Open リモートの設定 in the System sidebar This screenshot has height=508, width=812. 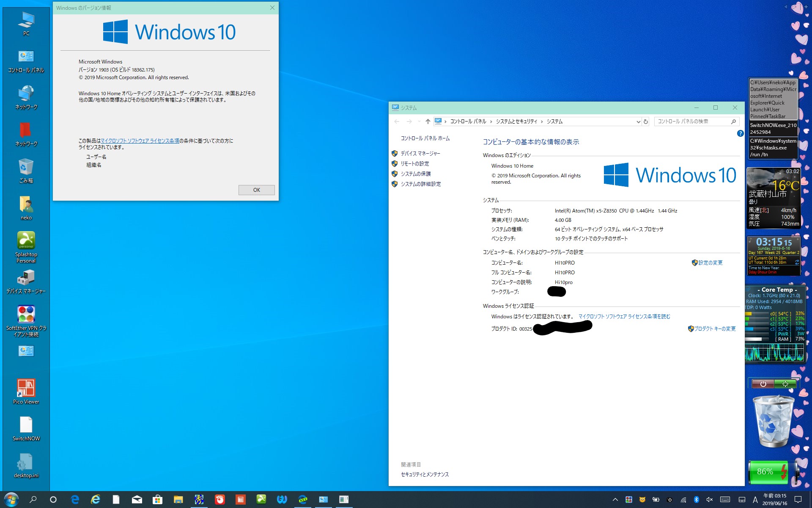(x=414, y=163)
